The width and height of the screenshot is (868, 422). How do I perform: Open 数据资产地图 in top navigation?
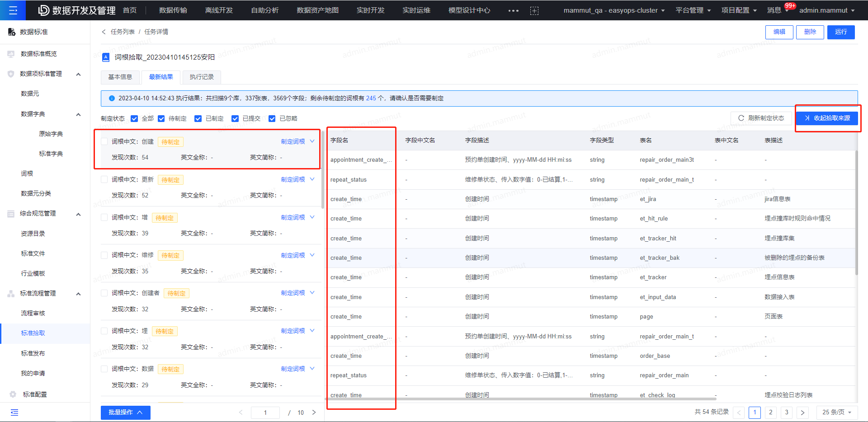[x=317, y=10]
